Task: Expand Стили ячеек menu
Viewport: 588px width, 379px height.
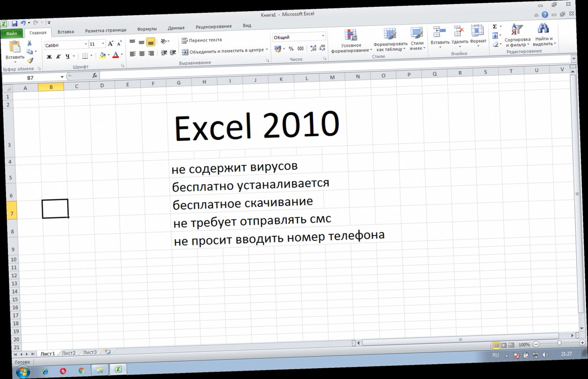Action: (x=417, y=39)
